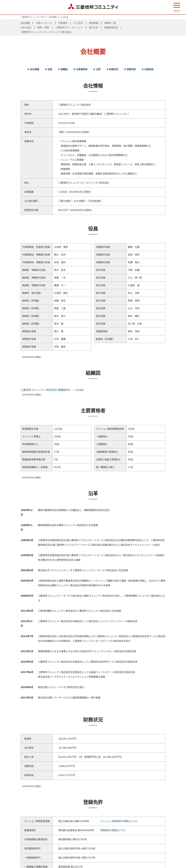This screenshot has width=186, height=868.
Task: Open the hamburger MENU icon
Action: [177, 7]
